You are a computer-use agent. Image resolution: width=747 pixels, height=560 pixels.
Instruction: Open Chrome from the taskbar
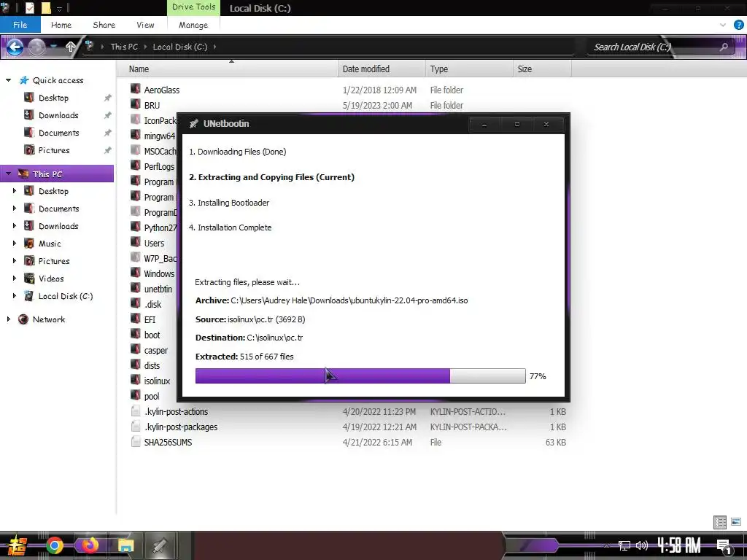54,545
